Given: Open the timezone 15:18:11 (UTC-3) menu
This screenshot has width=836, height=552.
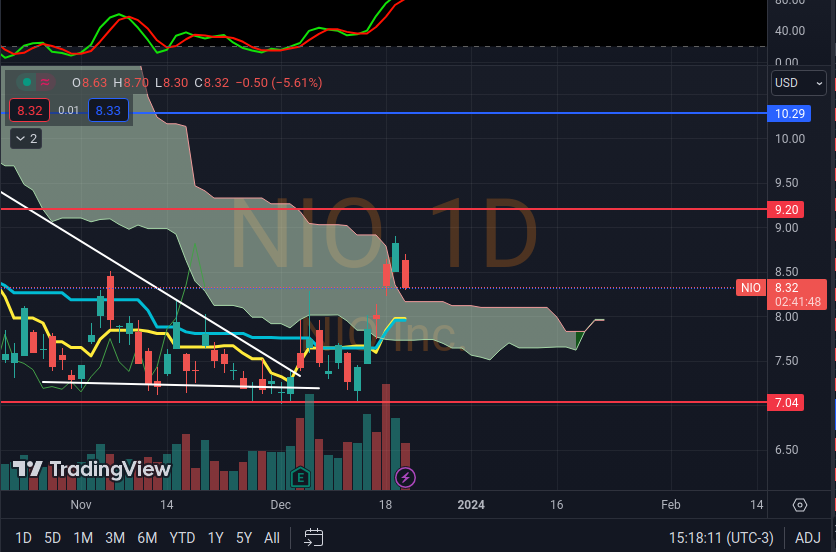Looking at the screenshot, I should point(721,538).
